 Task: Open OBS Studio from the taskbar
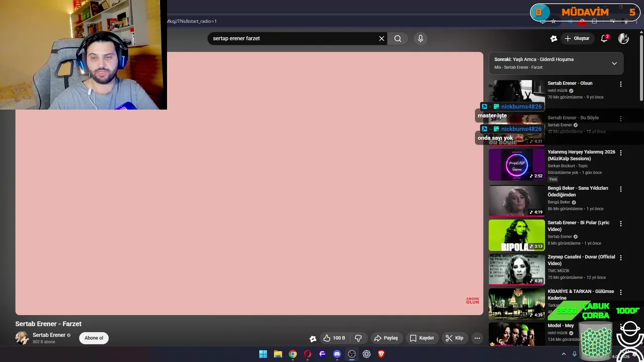pos(352,354)
